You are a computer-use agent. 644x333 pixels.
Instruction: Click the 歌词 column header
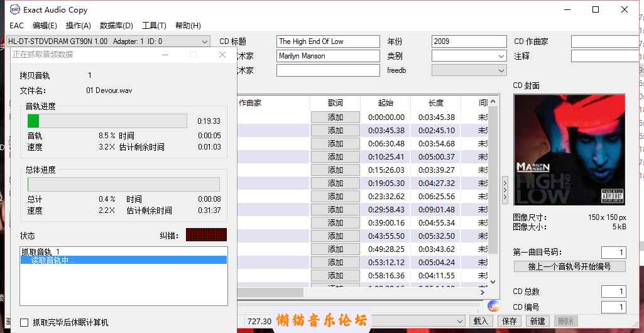(x=335, y=102)
